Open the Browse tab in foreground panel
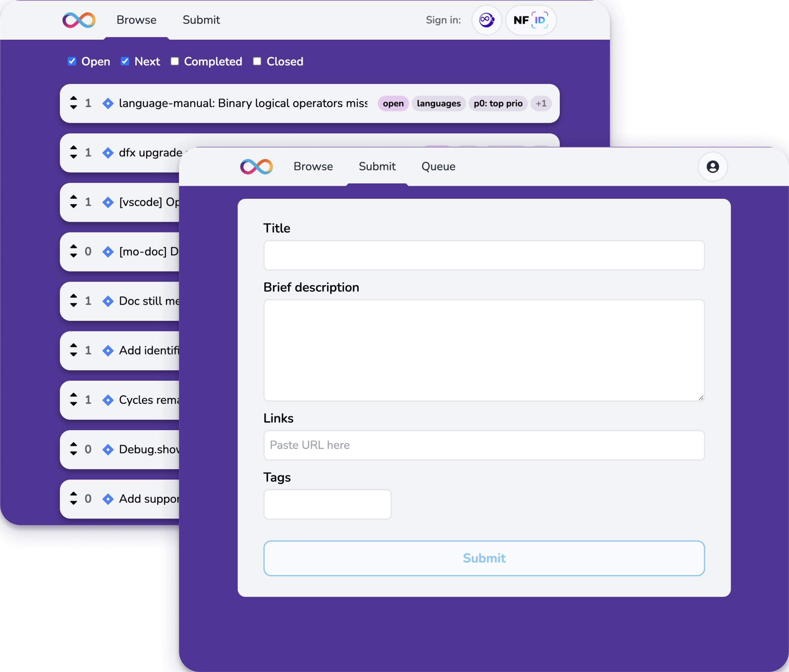This screenshot has width=789, height=672. 313,167
